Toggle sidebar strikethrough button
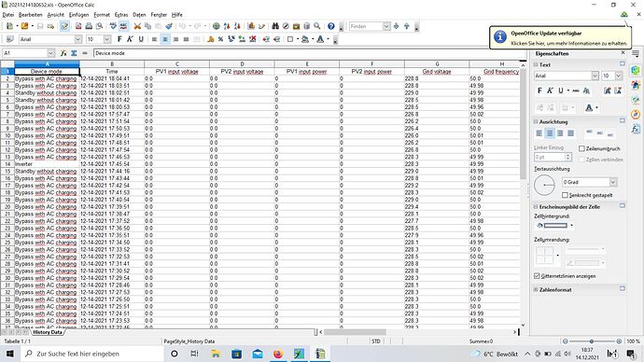 tap(576, 90)
